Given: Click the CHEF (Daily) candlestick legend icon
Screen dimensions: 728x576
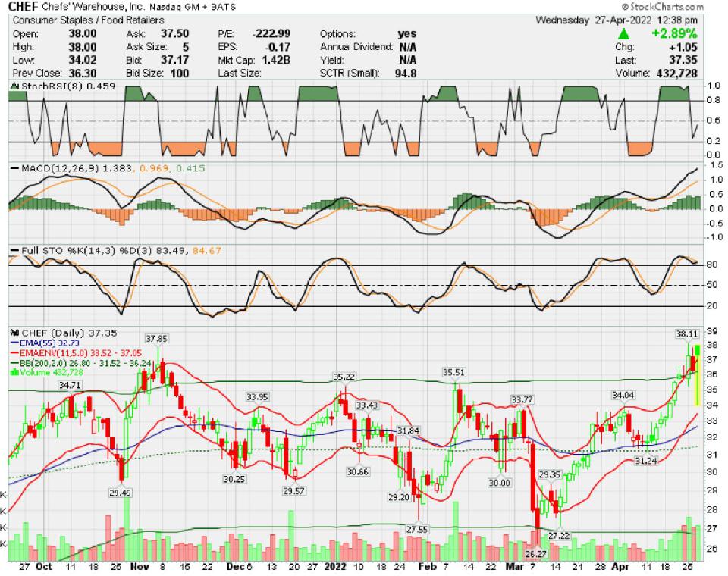Looking at the screenshot, I should coord(15,333).
